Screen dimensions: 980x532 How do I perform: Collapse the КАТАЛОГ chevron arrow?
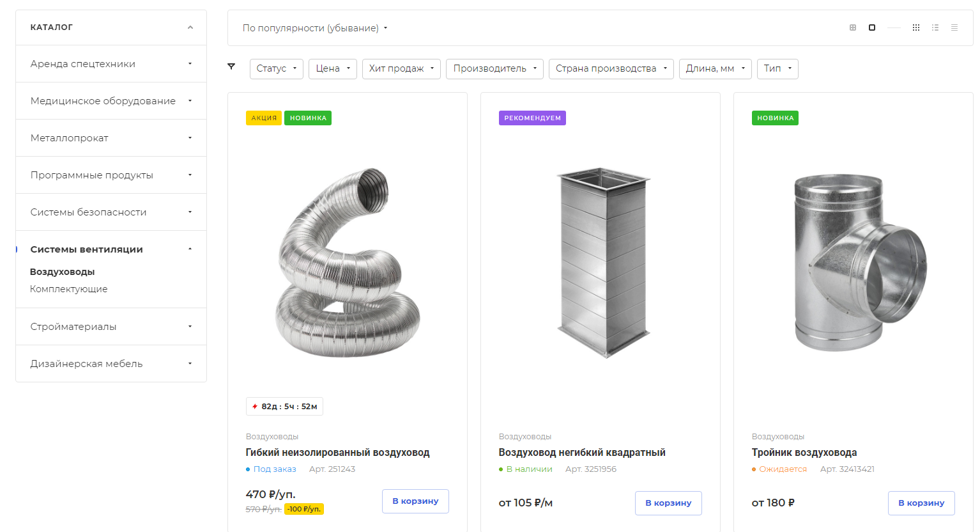point(190,27)
